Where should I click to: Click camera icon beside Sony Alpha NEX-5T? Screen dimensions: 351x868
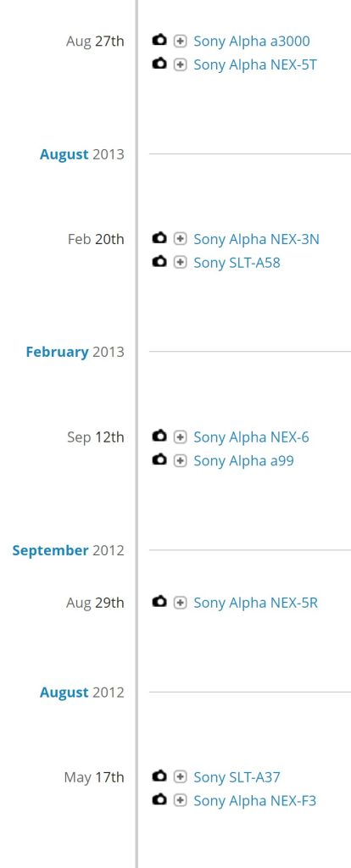click(x=159, y=64)
